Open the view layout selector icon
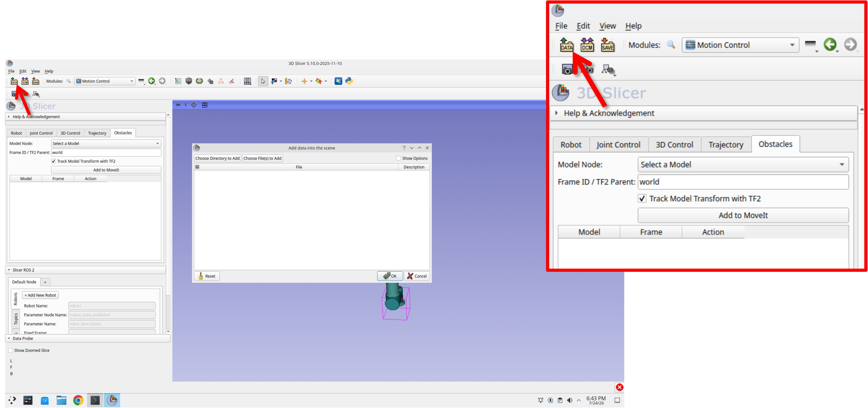Viewport: 868px width, 408px height. (x=248, y=81)
